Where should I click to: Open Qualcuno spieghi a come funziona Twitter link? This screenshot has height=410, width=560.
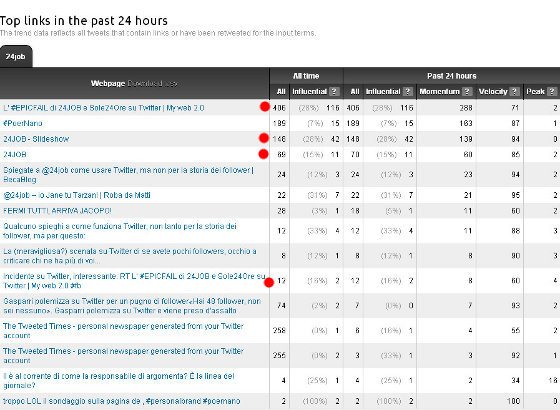[x=120, y=231]
